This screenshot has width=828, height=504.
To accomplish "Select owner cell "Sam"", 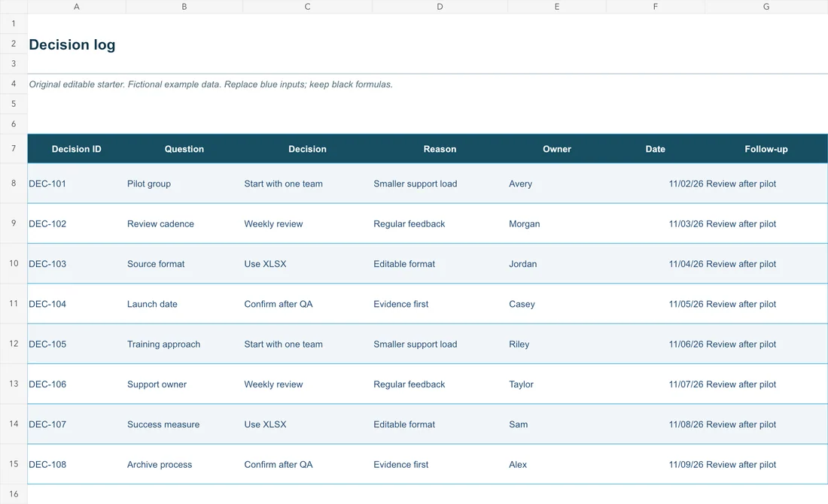I will (x=557, y=424).
